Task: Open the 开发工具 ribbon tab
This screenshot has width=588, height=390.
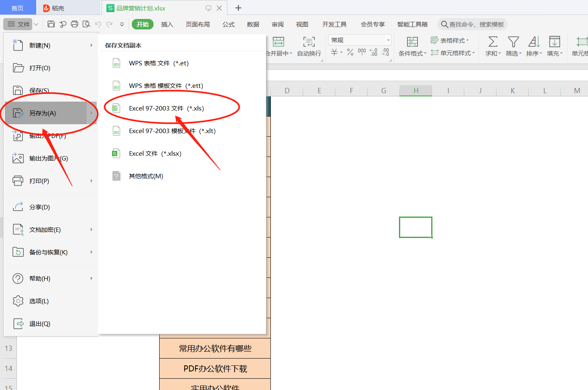Action: [x=335, y=24]
